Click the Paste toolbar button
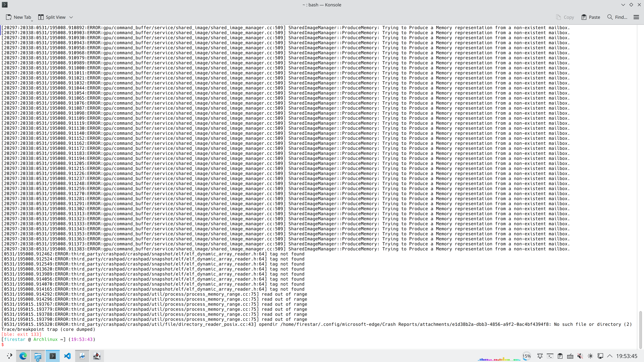644x362 pixels. click(591, 17)
